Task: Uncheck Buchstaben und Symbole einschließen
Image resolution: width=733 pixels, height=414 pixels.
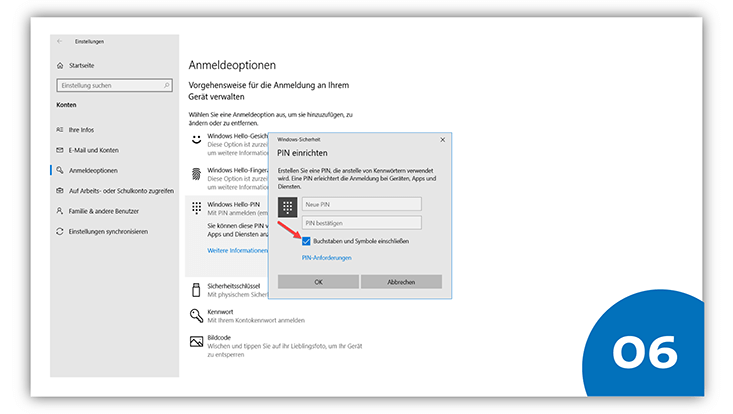Action: [307, 241]
